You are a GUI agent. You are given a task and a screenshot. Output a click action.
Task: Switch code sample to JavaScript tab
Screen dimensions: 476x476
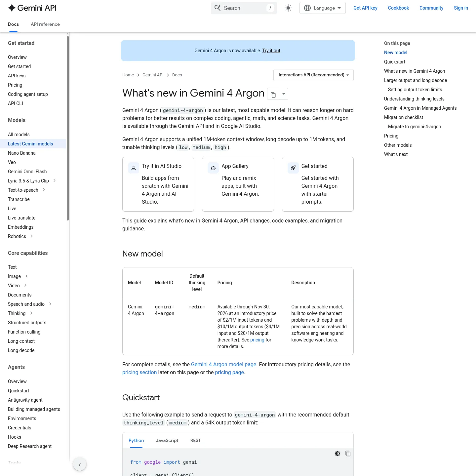[167, 440]
